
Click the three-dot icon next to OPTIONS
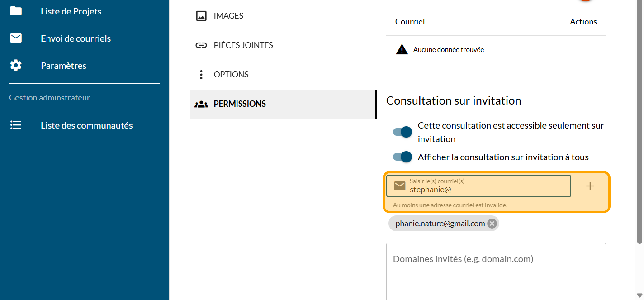[x=201, y=75]
